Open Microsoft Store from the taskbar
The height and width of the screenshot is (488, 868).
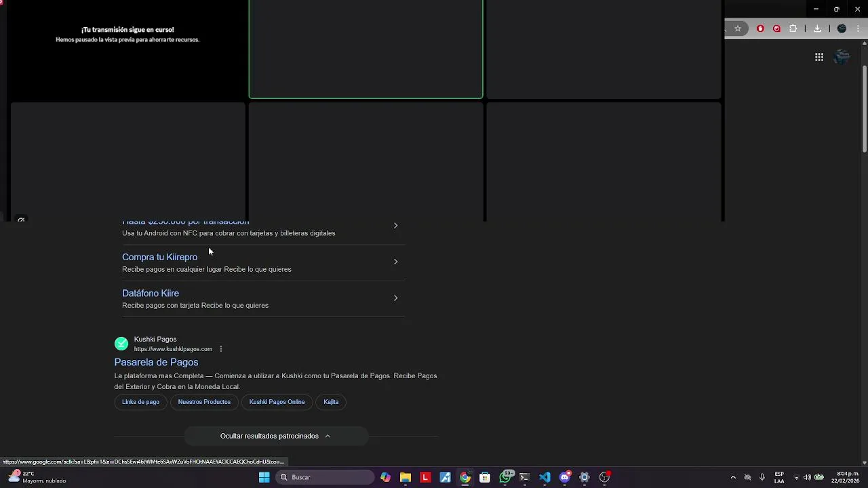coord(485,477)
